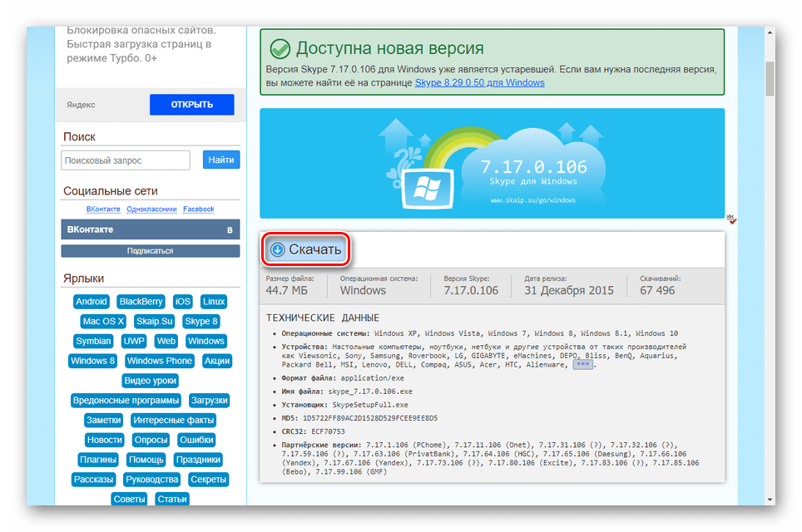Select the Skaip.Su tag
This screenshot has height=532, width=802.
tap(155, 322)
